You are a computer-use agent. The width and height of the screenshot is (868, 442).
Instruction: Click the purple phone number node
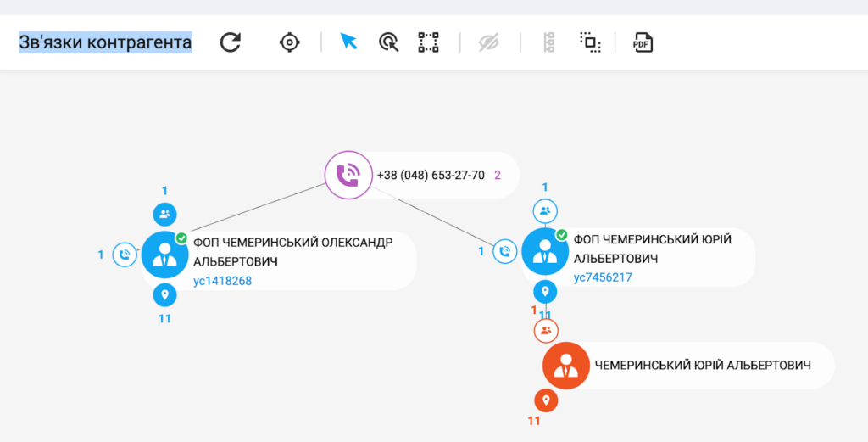pyautogui.click(x=348, y=176)
